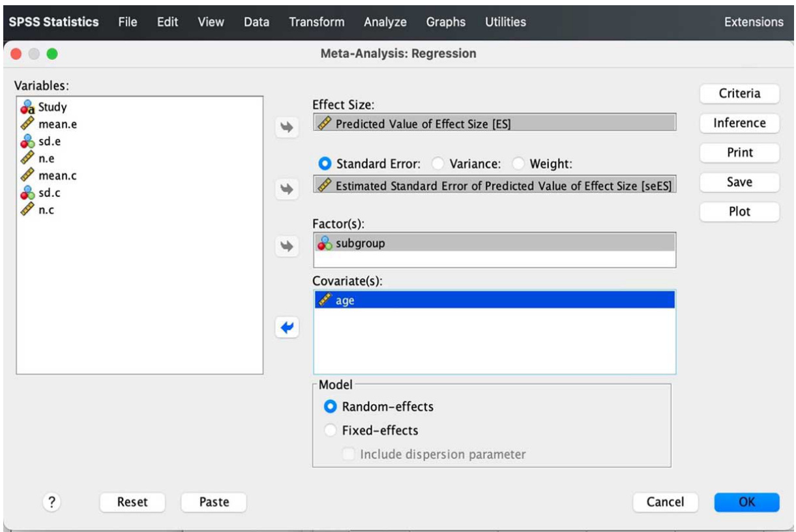This screenshot has height=532, width=796.
Task: Select the Random-effects model option
Action: point(379,407)
